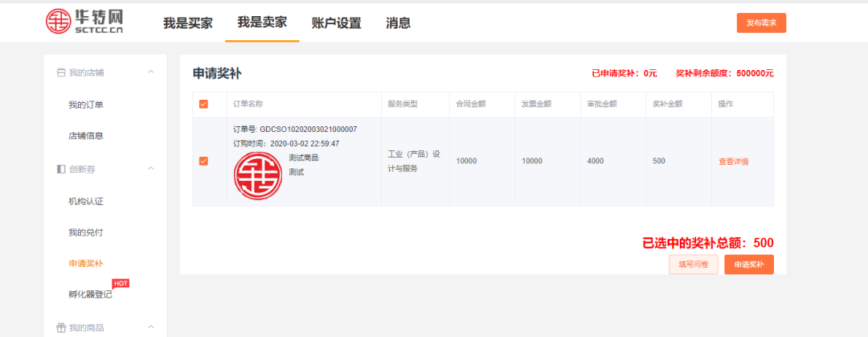This screenshot has width=868, height=337.
Task: Open the 消息 menu item
Action: 398,23
